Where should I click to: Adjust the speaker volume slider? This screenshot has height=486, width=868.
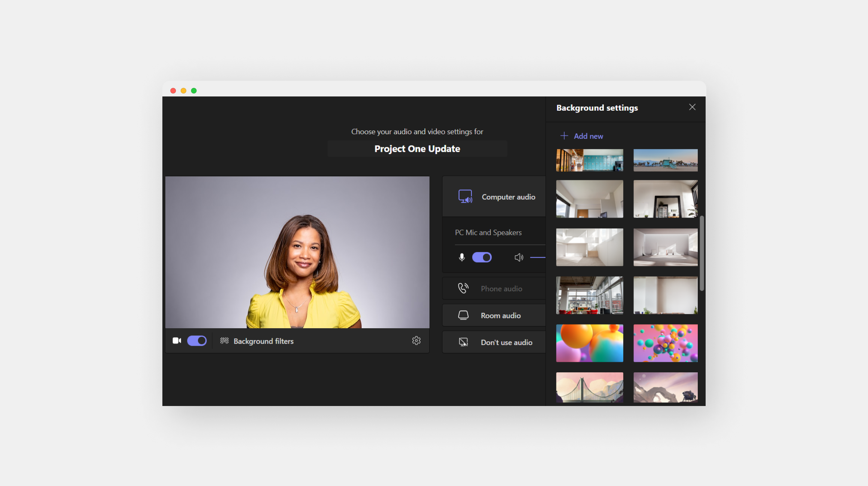[x=538, y=257]
